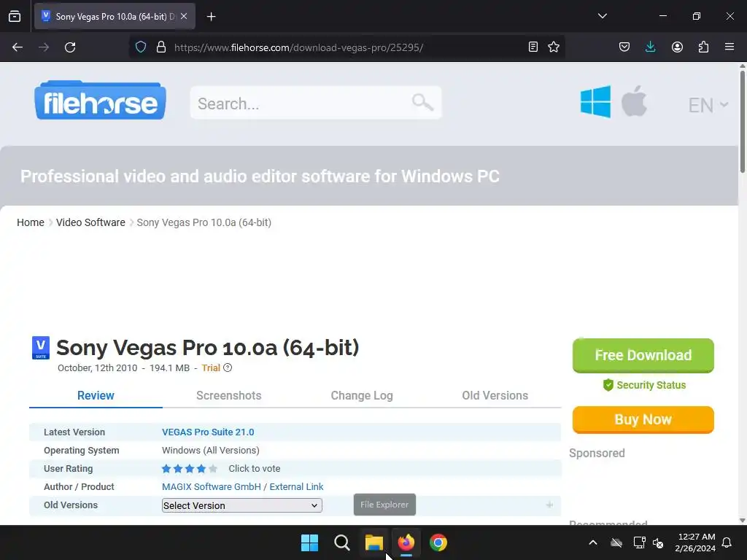Viewport: 747px width, 560px height.
Task: Open the Trial license link
Action: coord(211,367)
